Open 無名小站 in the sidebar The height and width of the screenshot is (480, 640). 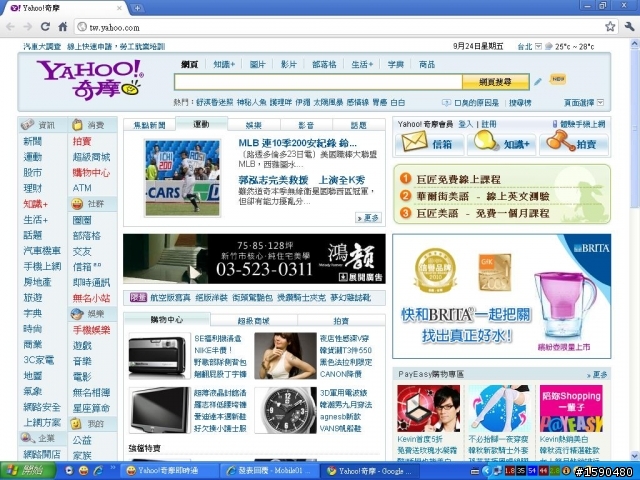click(x=91, y=298)
